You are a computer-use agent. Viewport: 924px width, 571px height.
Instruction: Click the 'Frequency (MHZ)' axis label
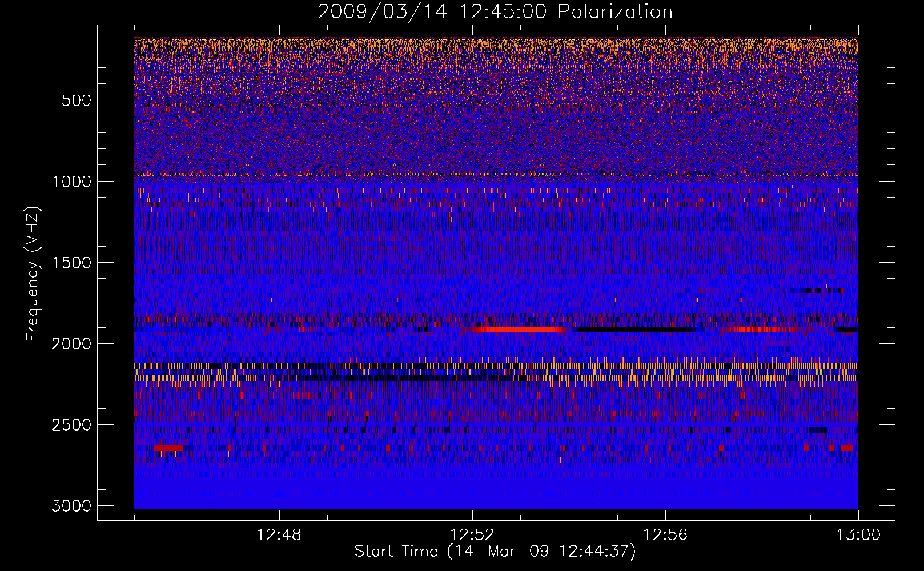click(x=33, y=274)
